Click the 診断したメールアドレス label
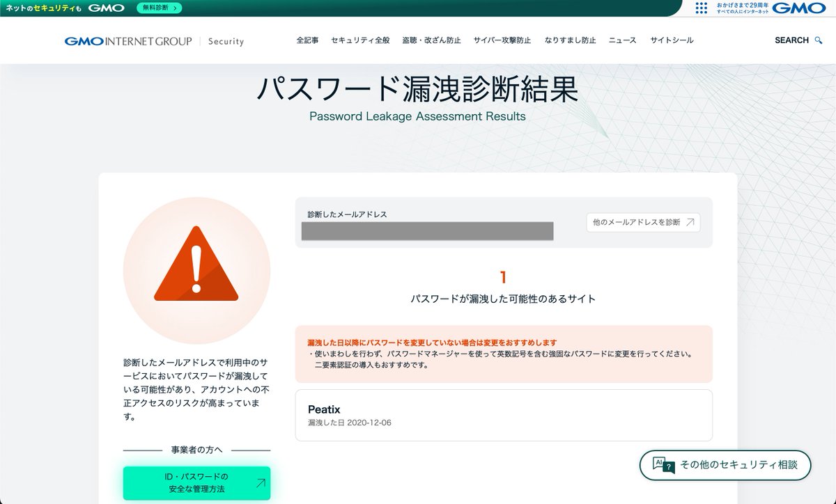 (347, 214)
